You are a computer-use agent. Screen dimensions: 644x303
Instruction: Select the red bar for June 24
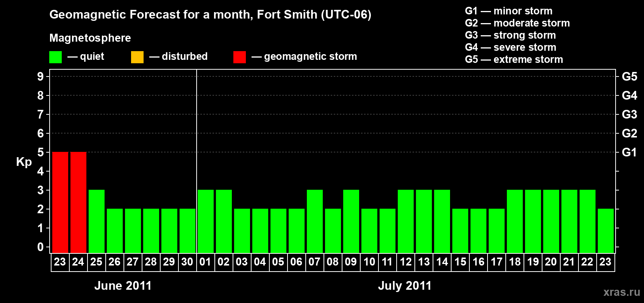78,202
